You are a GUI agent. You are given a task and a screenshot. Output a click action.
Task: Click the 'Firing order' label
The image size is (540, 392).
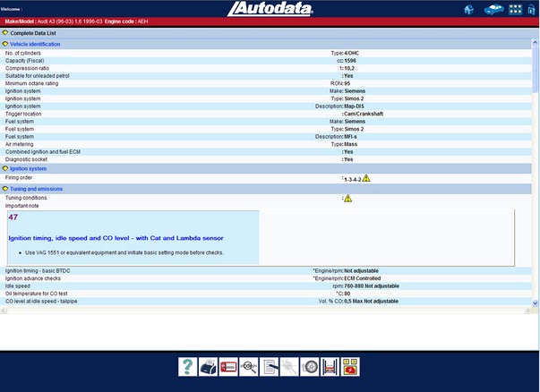19,177
